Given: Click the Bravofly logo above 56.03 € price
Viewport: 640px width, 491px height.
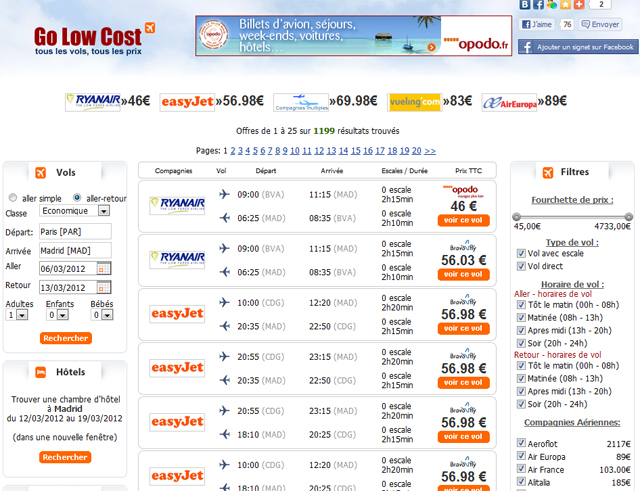Looking at the screenshot, I should coord(463,246).
